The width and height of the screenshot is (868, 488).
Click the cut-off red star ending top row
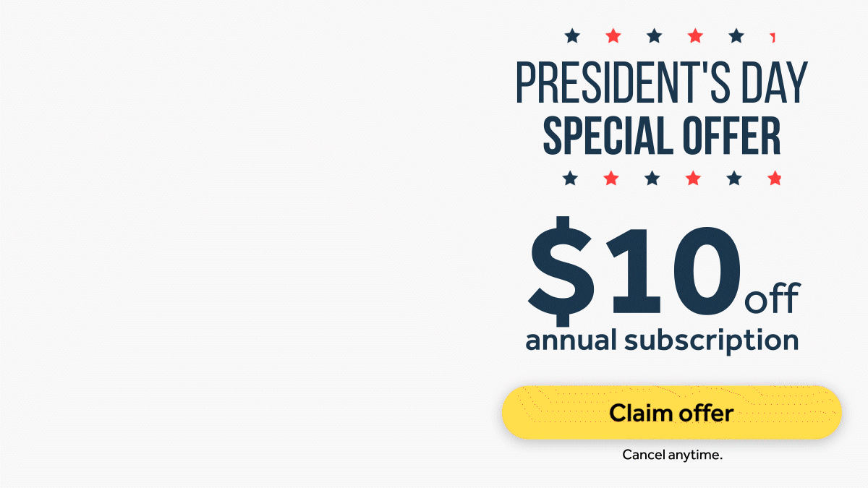coord(773,36)
